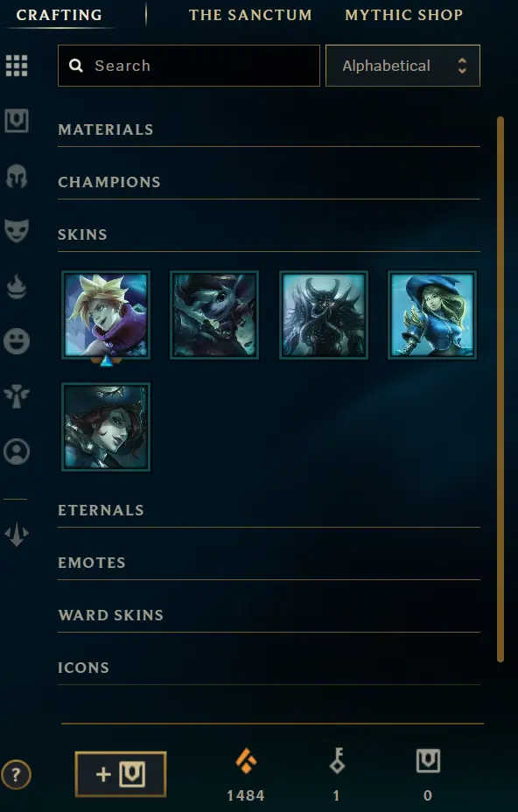Open the Alphabetical sort dropdown

point(402,66)
